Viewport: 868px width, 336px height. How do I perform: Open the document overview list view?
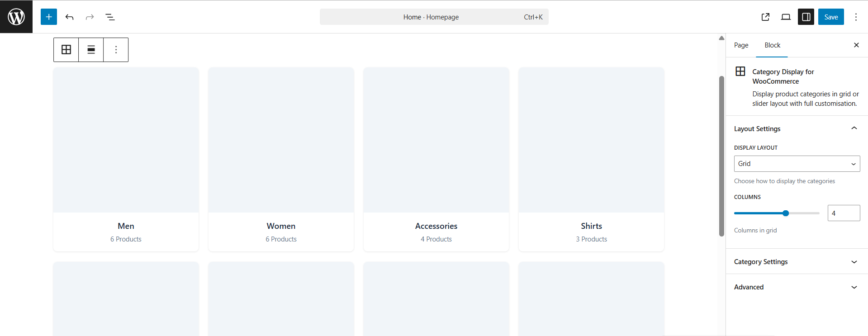tap(110, 17)
